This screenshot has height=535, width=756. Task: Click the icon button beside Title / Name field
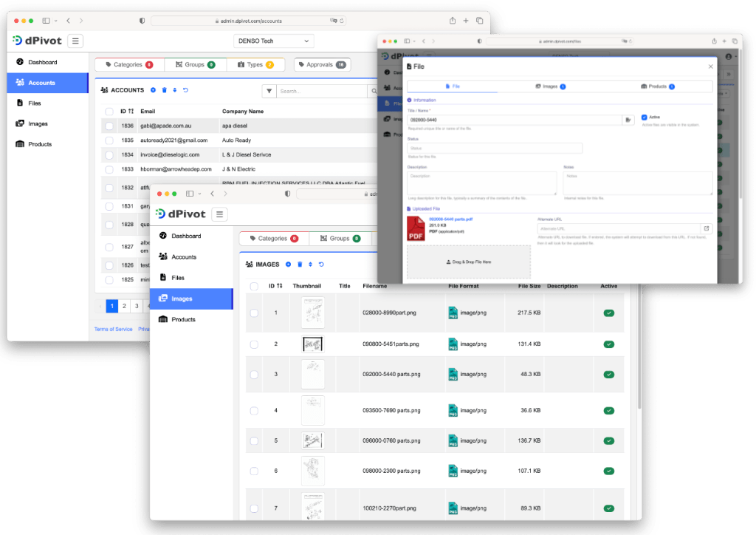(x=628, y=120)
